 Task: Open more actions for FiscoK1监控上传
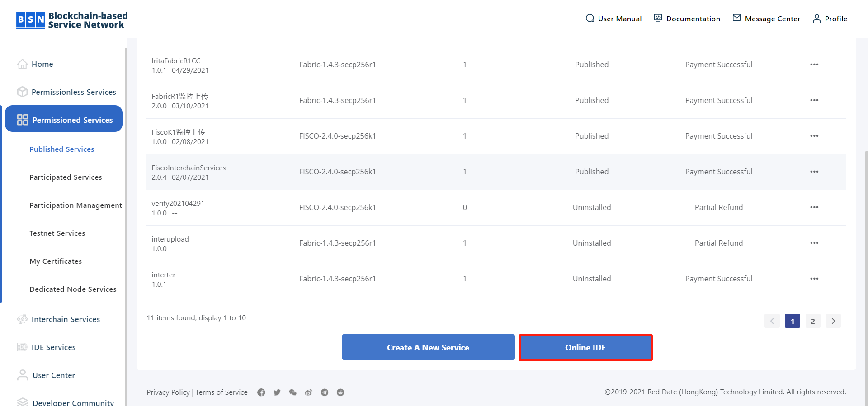[814, 136]
